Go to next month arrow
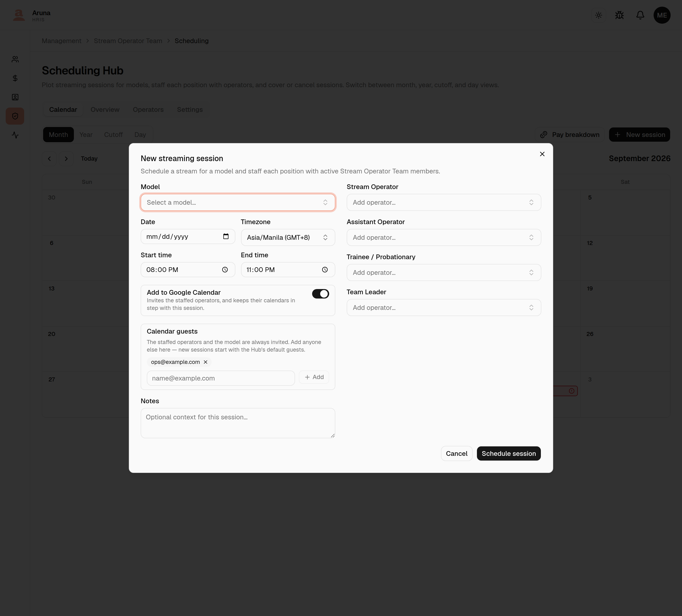682x616 pixels. point(66,159)
